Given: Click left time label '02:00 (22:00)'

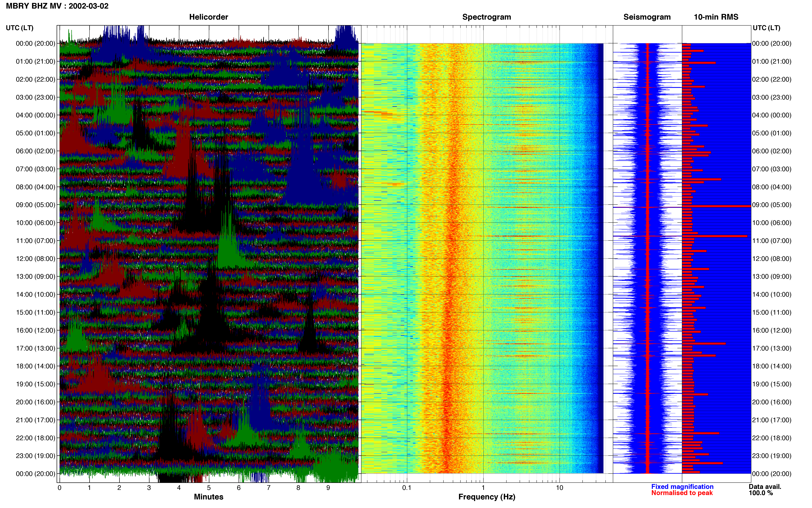Looking at the screenshot, I should click(x=36, y=79).
